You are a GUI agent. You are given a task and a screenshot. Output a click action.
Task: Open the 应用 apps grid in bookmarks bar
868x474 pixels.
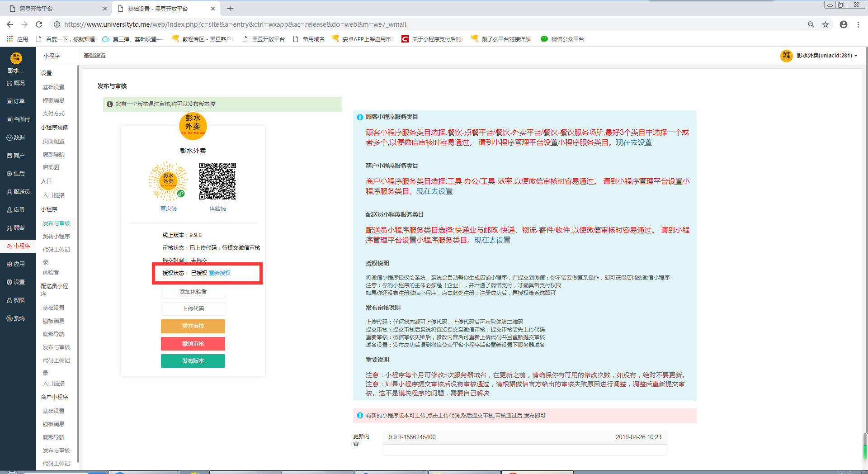coord(17,39)
